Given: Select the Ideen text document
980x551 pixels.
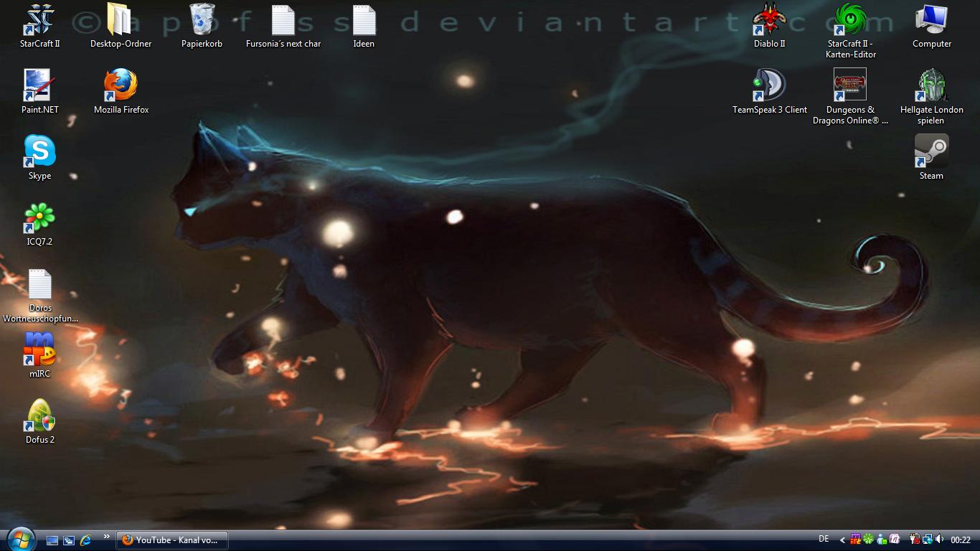Looking at the screenshot, I should [x=364, y=26].
